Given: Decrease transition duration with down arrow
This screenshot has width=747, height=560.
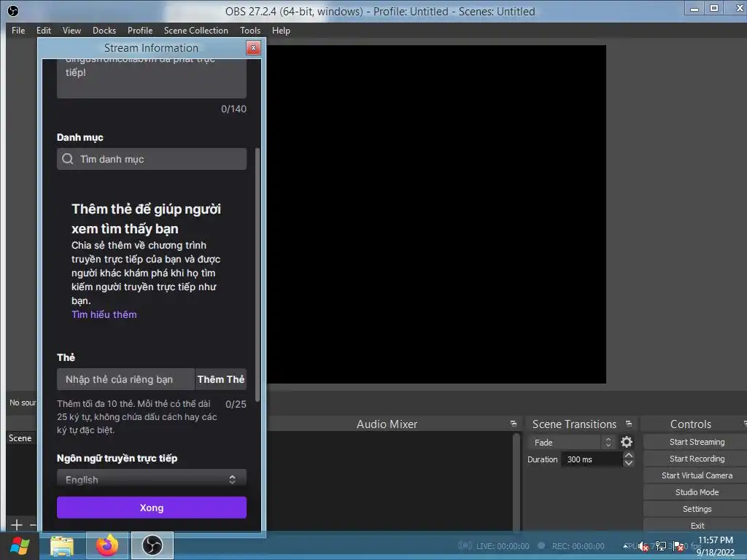Looking at the screenshot, I should (x=628, y=463).
